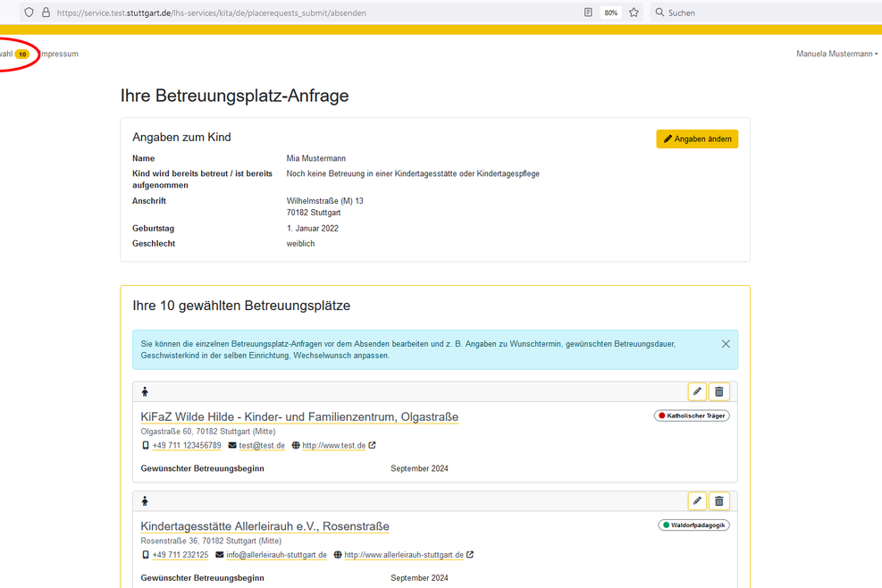Screen dimensions: 882x588
Task: Click in the Suchen search field
Action: (x=760, y=13)
